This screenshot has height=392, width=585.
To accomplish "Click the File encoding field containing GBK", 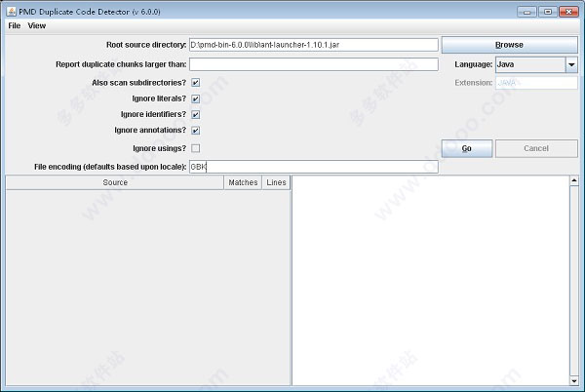I will pyautogui.click(x=313, y=167).
